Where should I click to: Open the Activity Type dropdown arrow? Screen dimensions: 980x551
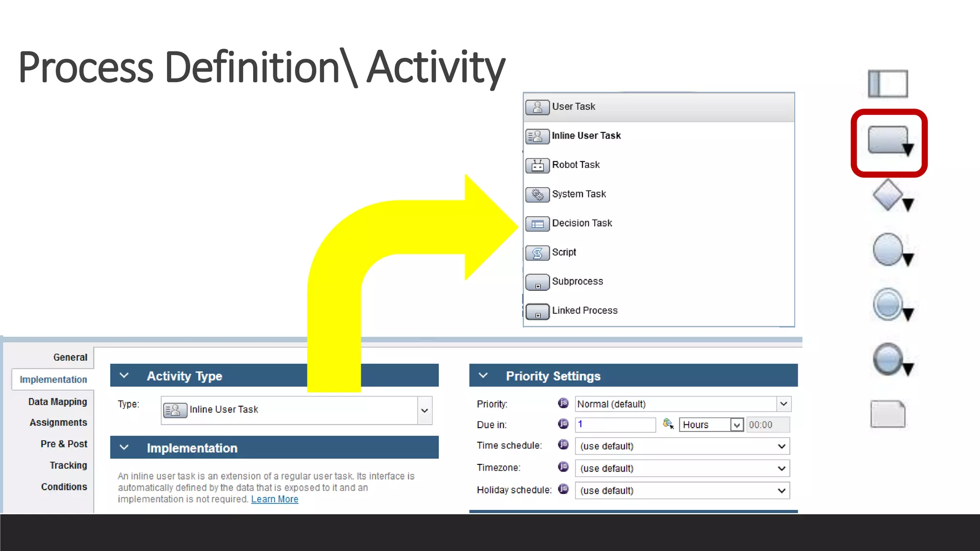(x=424, y=410)
